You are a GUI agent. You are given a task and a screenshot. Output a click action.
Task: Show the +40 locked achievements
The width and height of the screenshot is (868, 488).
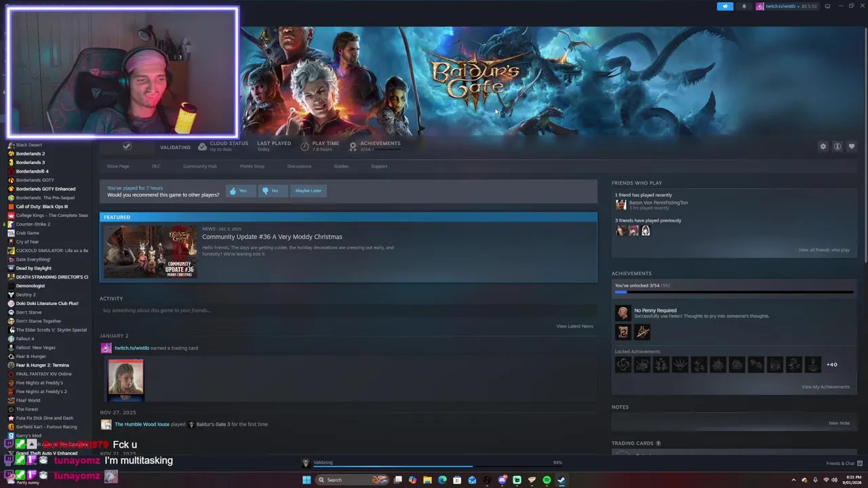(831, 365)
